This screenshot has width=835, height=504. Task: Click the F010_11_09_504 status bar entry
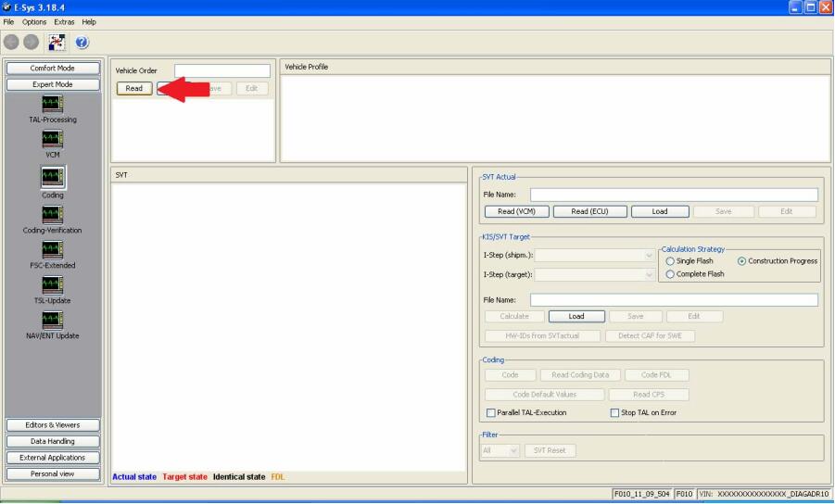641,495
